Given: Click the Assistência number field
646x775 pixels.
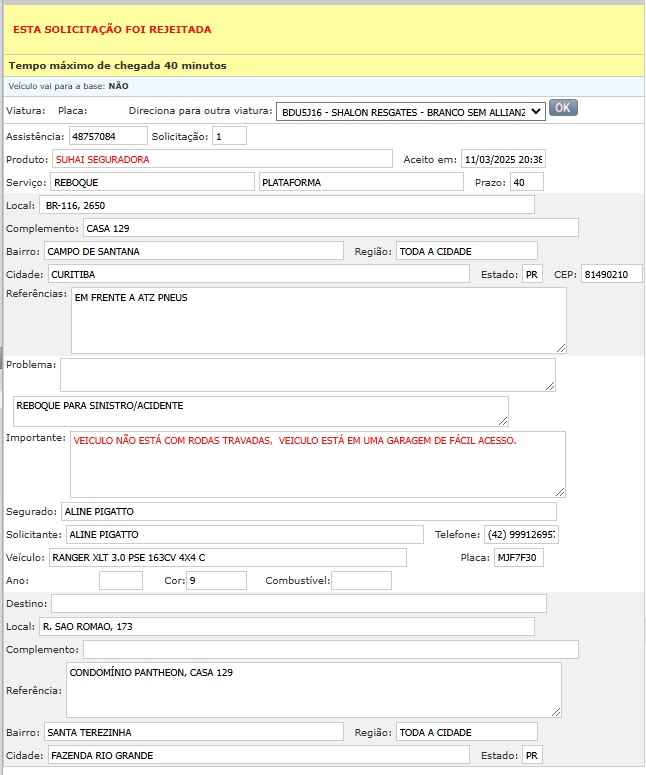Looking at the screenshot, I should (x=105, y=136).
